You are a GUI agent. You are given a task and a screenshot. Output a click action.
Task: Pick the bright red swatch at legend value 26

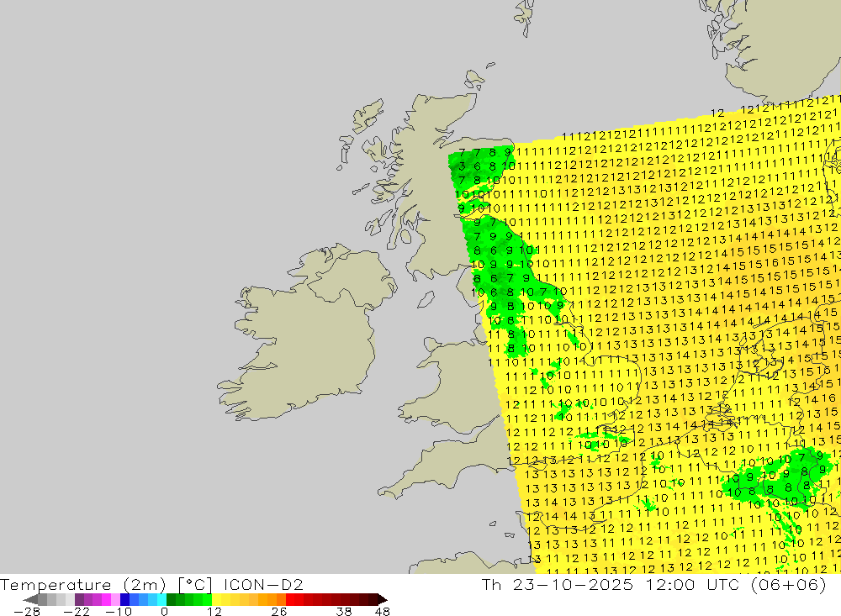click(x=290, y=599)
